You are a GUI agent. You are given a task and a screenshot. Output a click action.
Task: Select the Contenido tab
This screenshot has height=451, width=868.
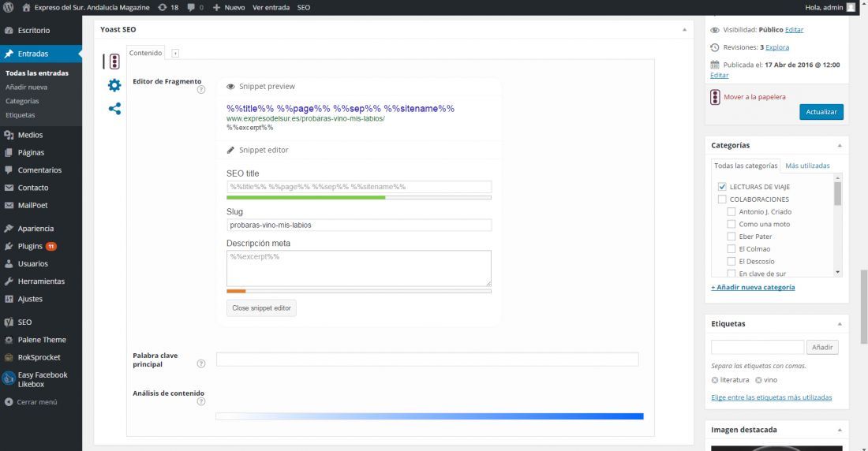(146, 53)
